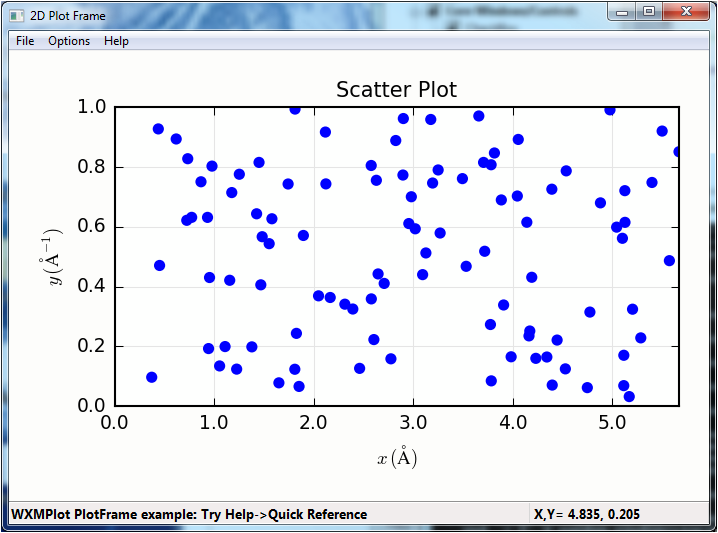Click the 0.6 tick label on y-axis
718x533 pixels.
pyautogui.click(x=93, y=227)
